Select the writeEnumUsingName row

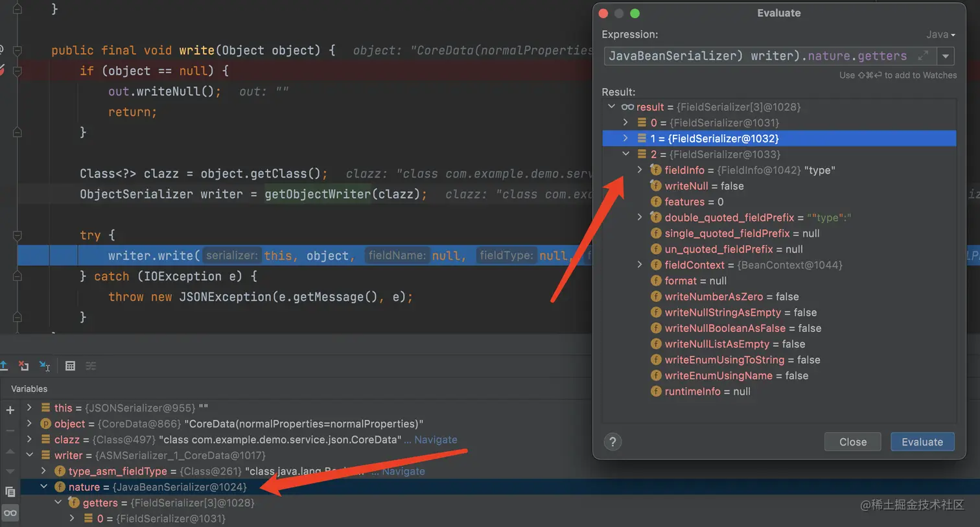[x=779, y=375]
